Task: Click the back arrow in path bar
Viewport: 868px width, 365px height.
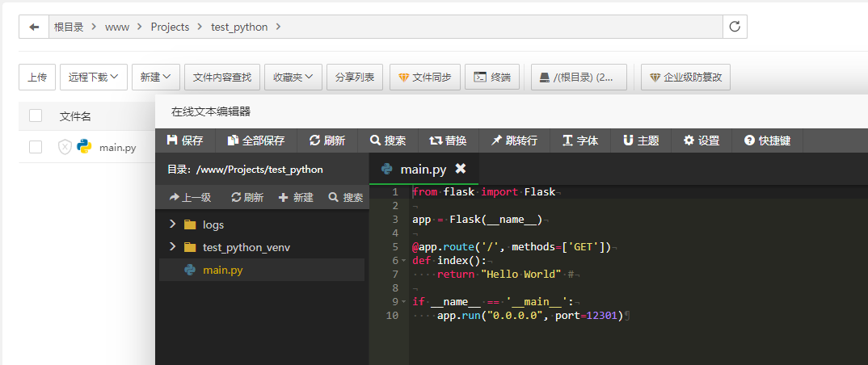Action: click(x=34, y=27)
